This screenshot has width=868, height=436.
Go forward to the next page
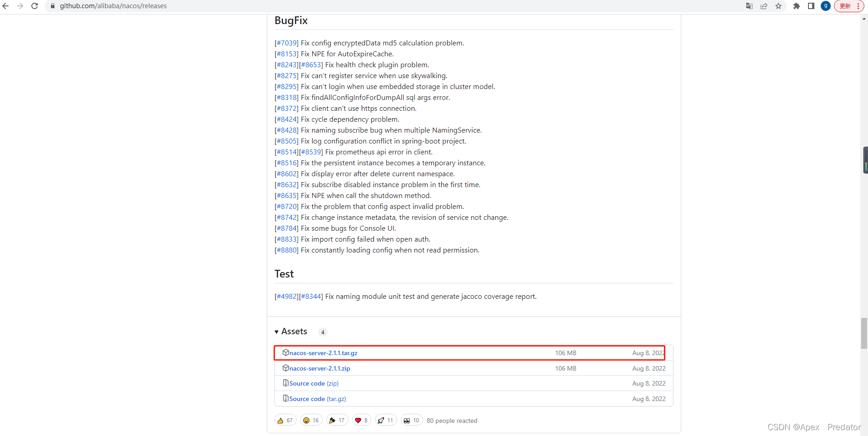[20, 6]
